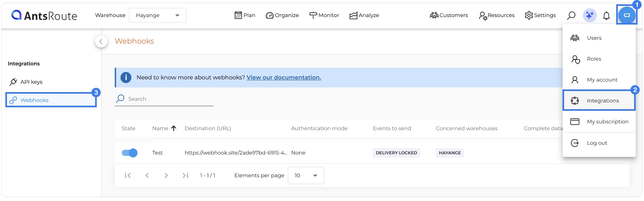
Task: Click the AntsRoute logo
Action: point(44,15)
